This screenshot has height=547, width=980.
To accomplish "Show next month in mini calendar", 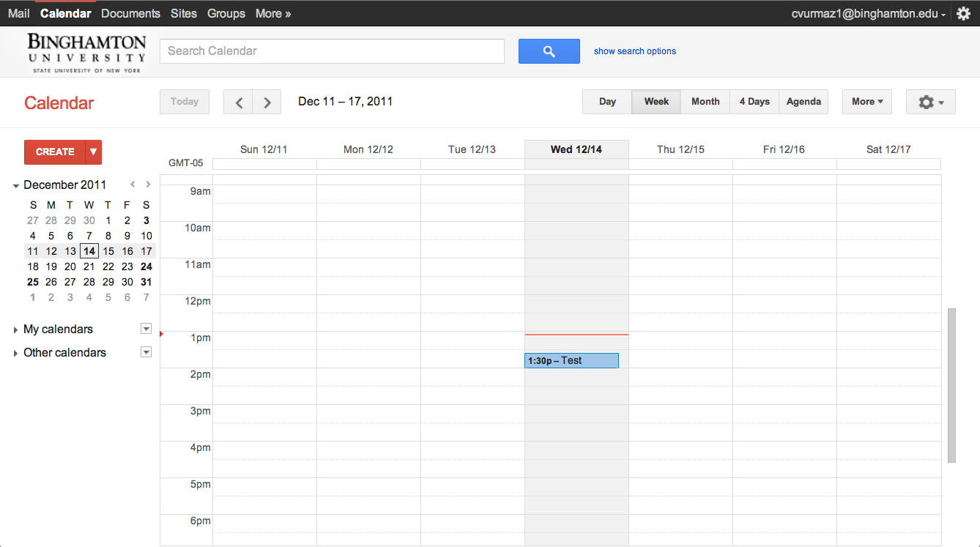I will (148, 185).
